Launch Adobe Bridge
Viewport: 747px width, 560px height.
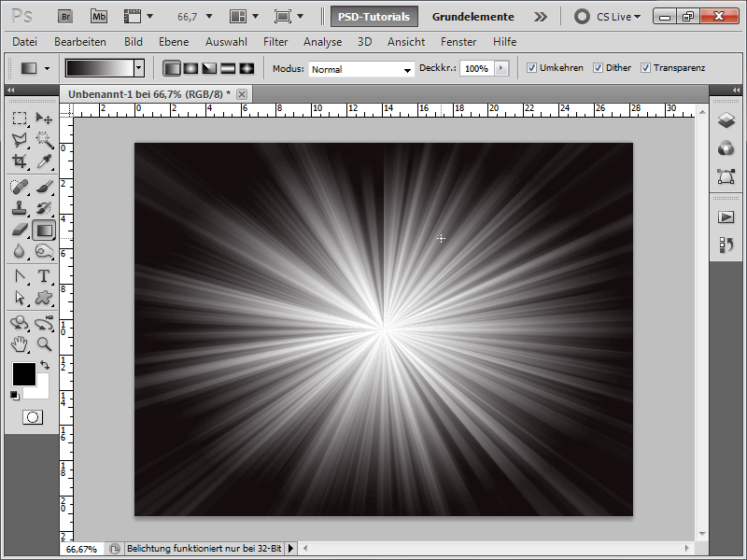tap(65, 17)
